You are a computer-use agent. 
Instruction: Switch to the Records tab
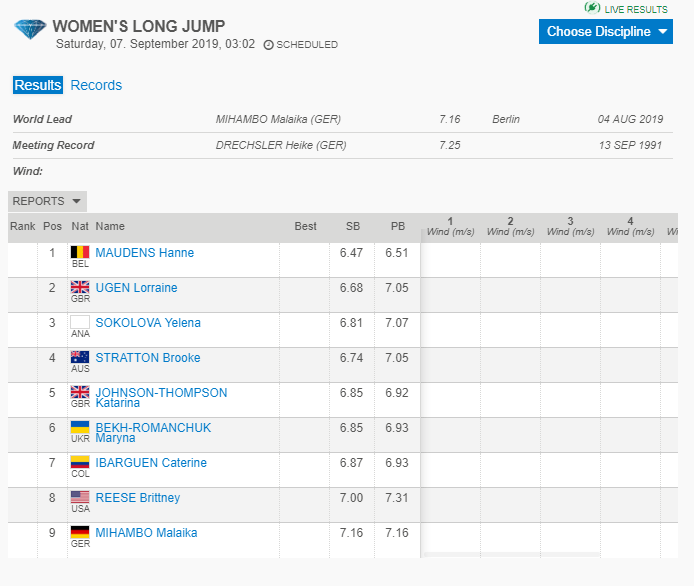point(96,85)
